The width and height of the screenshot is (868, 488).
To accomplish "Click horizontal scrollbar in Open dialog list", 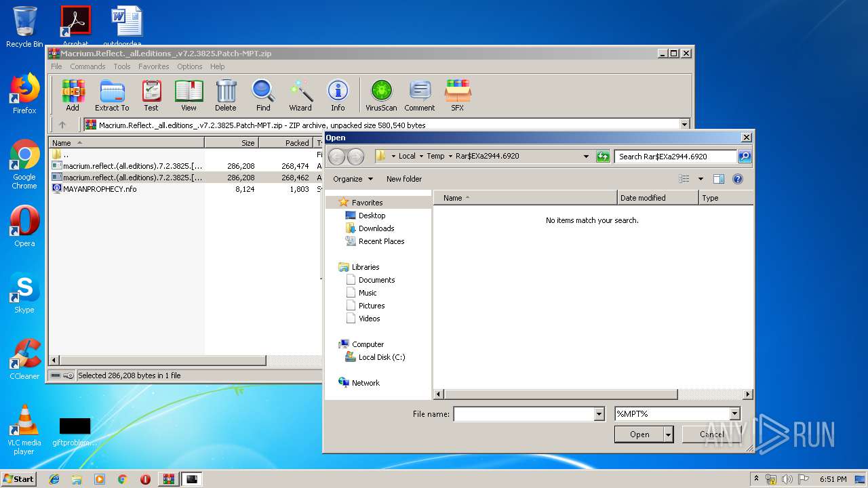I will (560, 394).
